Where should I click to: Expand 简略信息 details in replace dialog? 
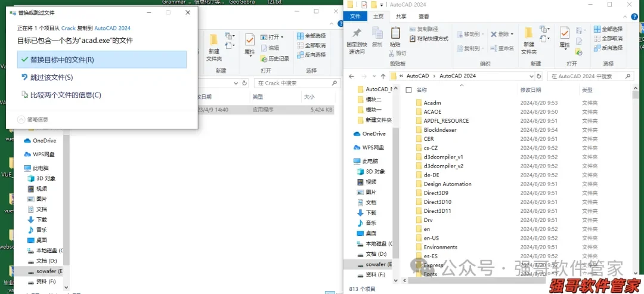[32, 119]
